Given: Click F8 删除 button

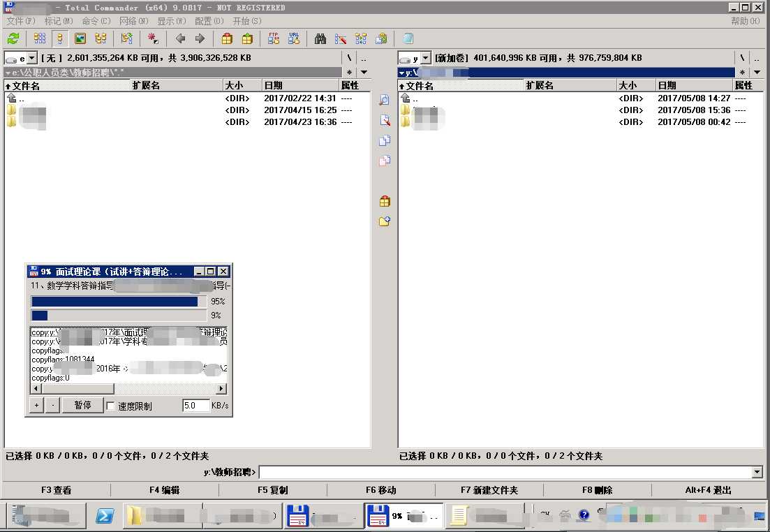Looking at the screenshot, I should coord(597,490).
